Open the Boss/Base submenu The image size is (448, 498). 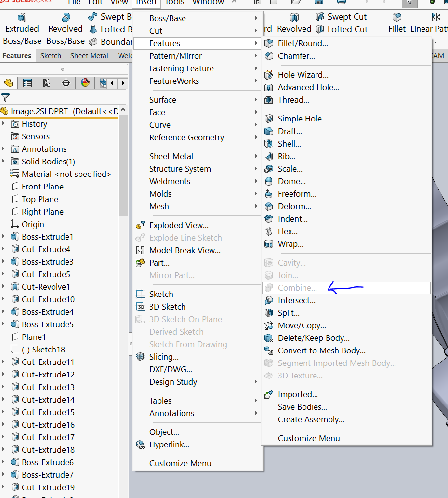tap(198, 18)
